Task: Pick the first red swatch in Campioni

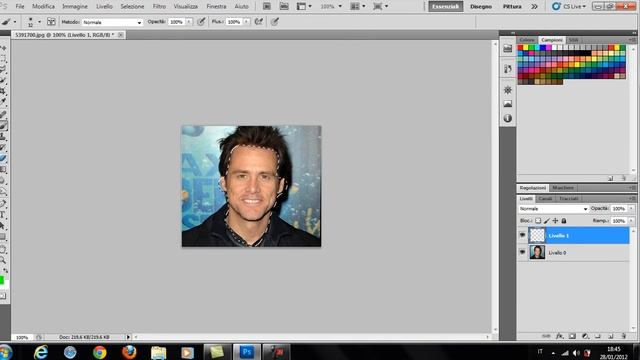Action: 520,48
